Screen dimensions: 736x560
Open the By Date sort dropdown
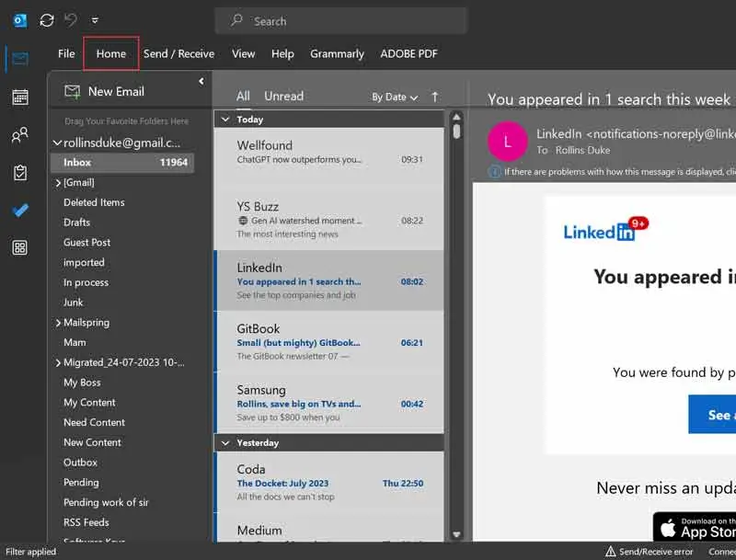pyautogui.click(x=395, y=97)
